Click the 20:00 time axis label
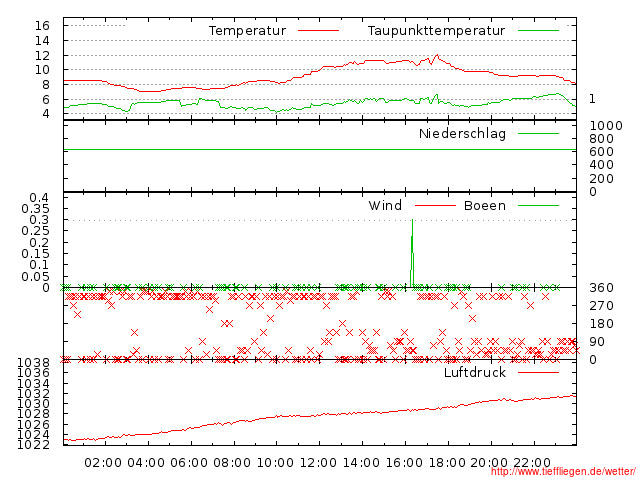Viewport: 640px width, 480px height. pyautogui.click(x=489, y=463)
